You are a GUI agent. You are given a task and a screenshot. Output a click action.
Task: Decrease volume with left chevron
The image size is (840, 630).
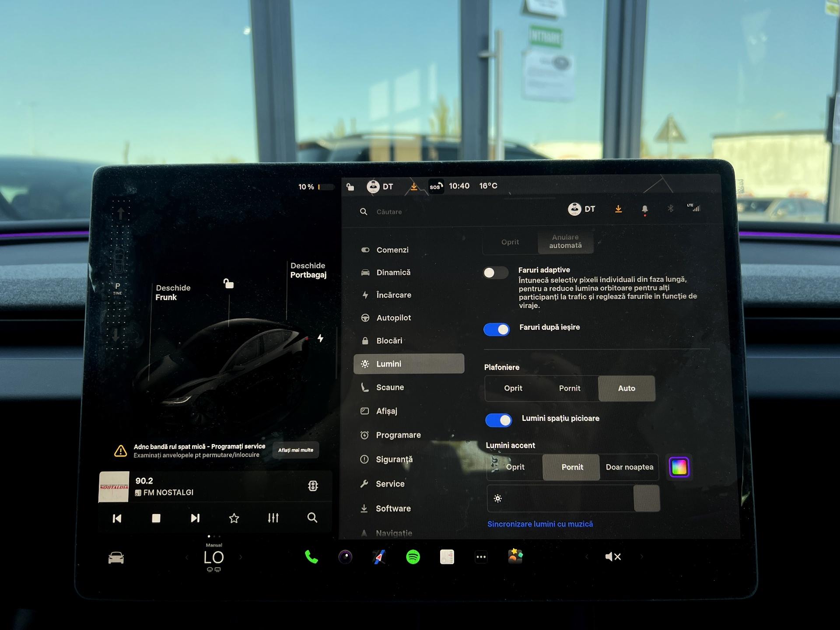(x=587, y=557)
